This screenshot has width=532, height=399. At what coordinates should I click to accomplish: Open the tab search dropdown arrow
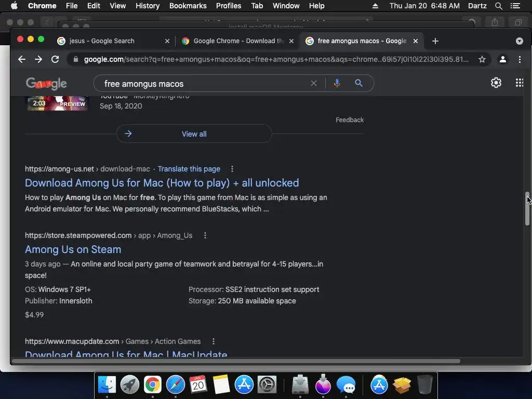(519, 41)
